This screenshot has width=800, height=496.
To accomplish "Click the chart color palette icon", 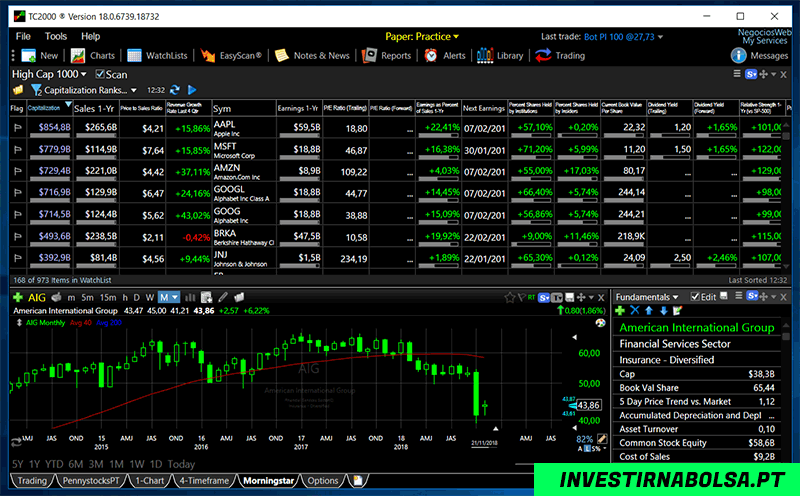I will pos(601,323).
